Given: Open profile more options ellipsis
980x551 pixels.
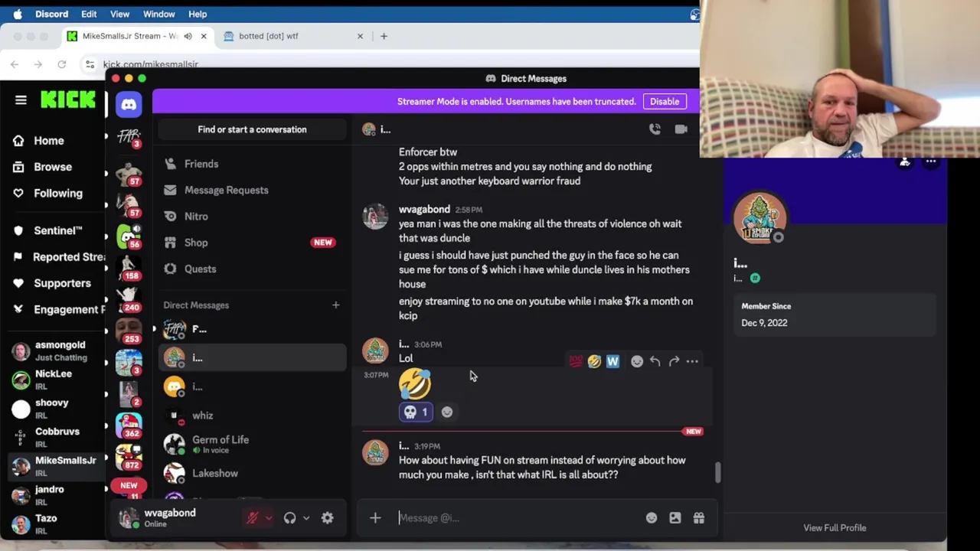Looking at the screenshot, I should point(931,161).
